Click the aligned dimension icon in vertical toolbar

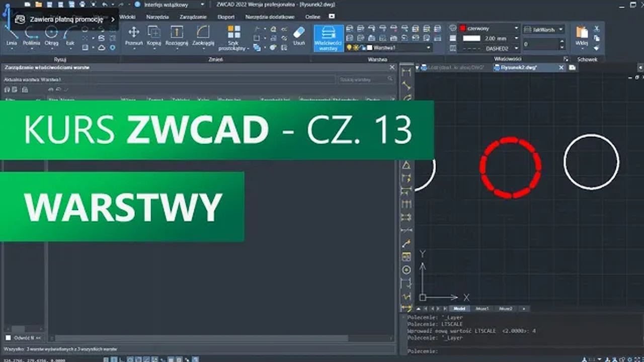[407, 85]
